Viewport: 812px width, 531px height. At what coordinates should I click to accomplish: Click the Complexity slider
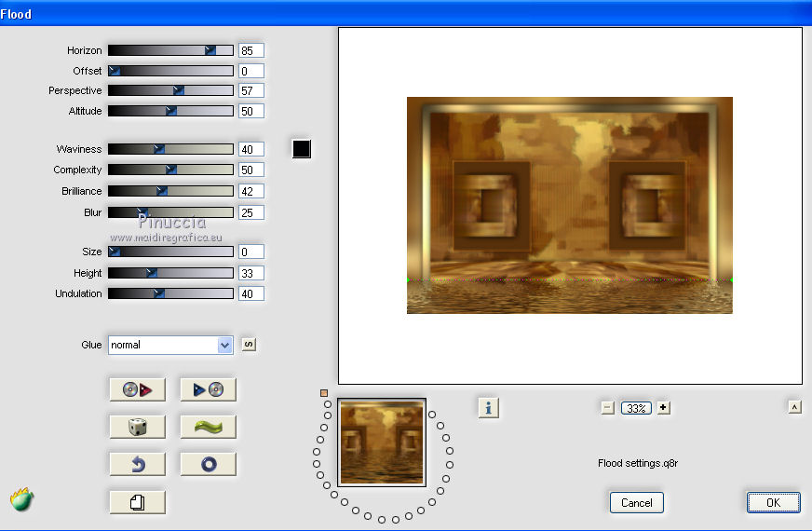tap(170, 170)
